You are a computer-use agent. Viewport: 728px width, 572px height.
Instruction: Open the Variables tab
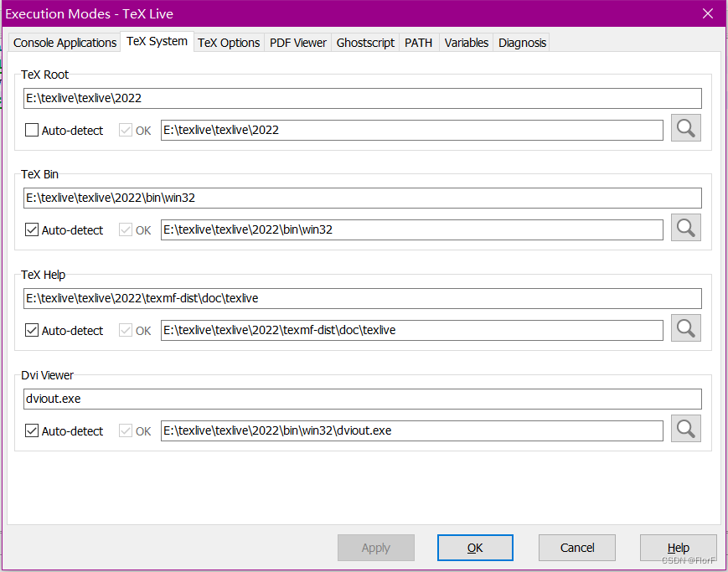pos(466,43)
